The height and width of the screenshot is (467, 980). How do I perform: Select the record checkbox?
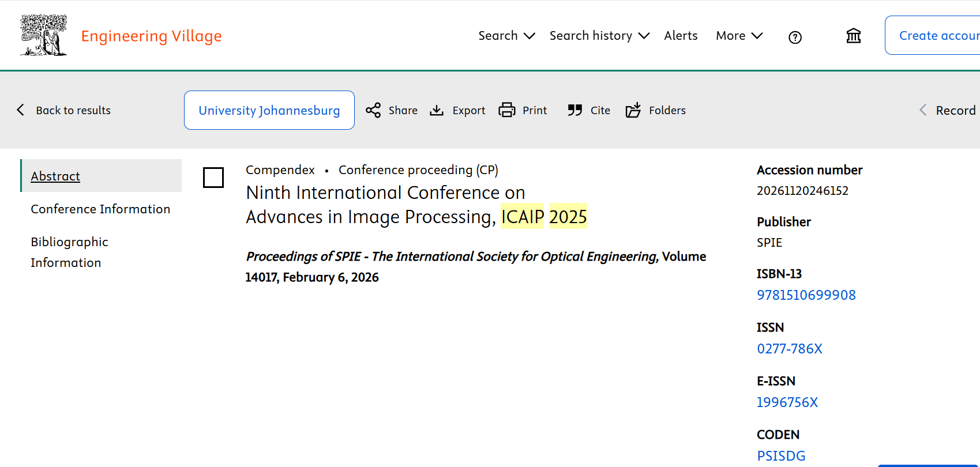coord(213,178)
